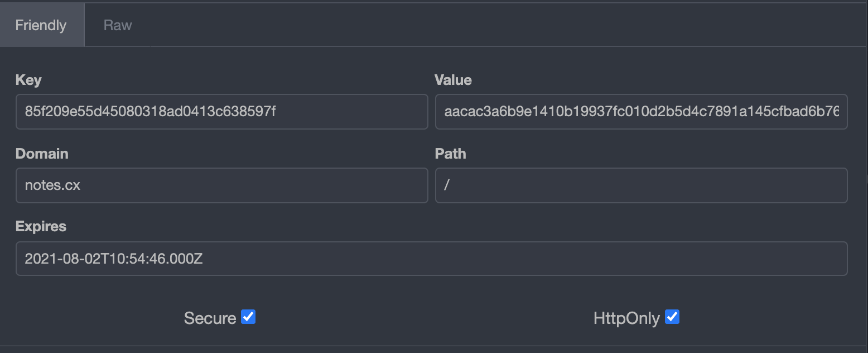The width and height of the screenshot is (868, 353).
Task: Click the slash in the Path field
Action: 447,185
